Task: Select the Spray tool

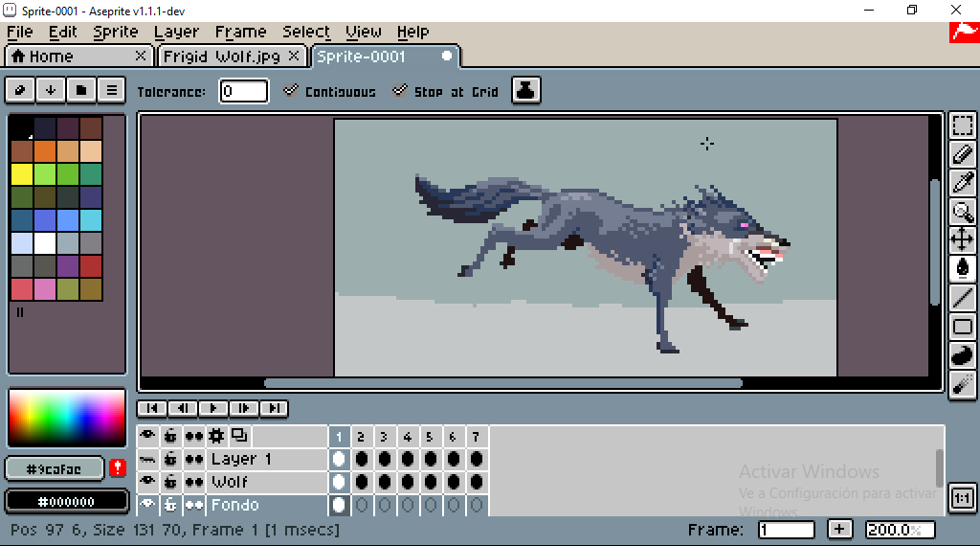Action: point(963,383)
